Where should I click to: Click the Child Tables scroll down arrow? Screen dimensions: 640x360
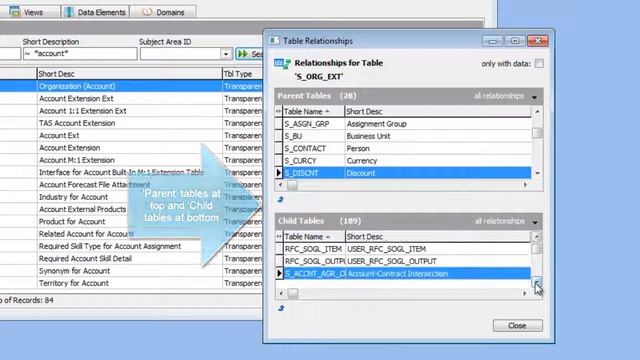click(536, 282)
